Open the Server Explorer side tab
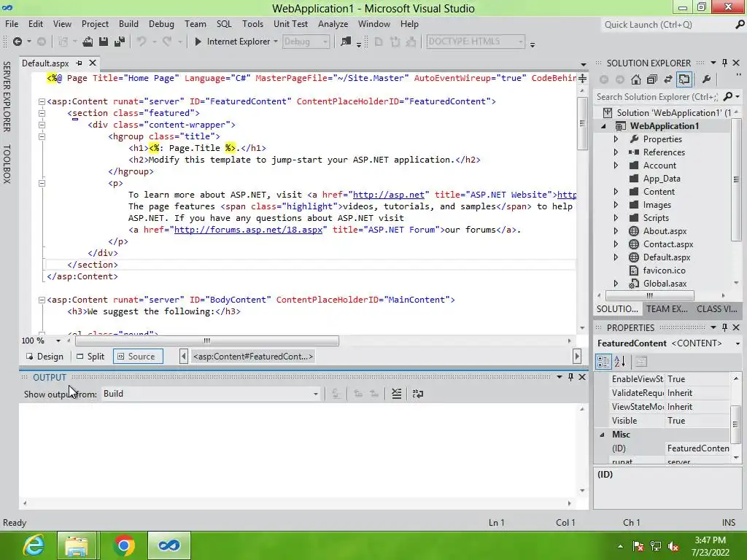 [7, 96]
